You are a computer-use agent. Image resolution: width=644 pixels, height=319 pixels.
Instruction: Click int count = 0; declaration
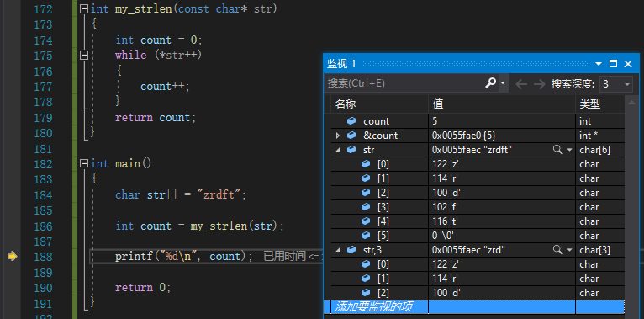click(x=159, y=40)
